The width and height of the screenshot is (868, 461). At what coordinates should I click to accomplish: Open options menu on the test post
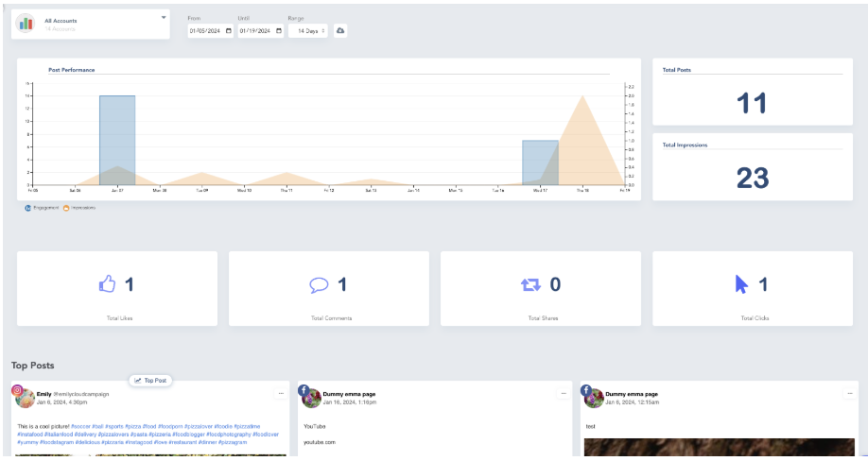pyautogui.click(x=848, y=393)
